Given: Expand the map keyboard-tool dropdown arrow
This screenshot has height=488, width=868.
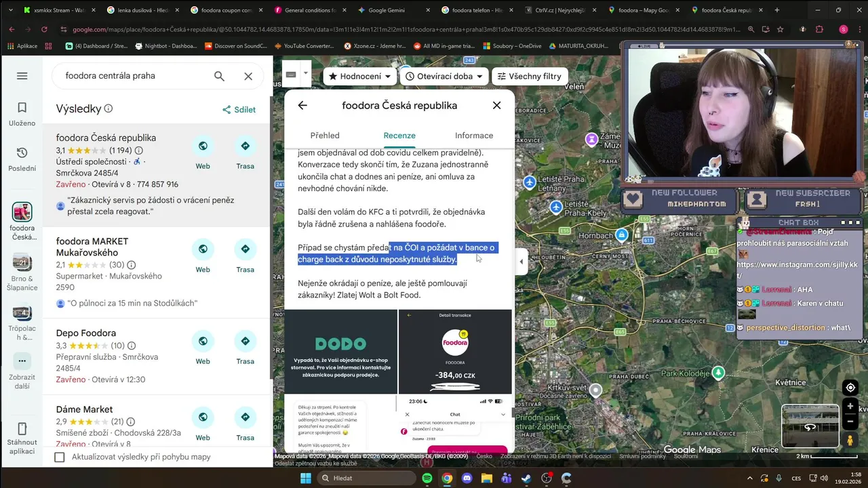Looking at the screenshot, I should 306,73.
